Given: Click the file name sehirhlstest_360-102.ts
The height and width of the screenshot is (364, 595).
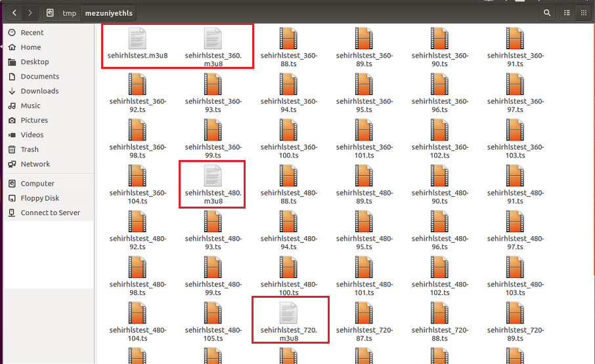Looking at the screenshot, I should (439, 151).
